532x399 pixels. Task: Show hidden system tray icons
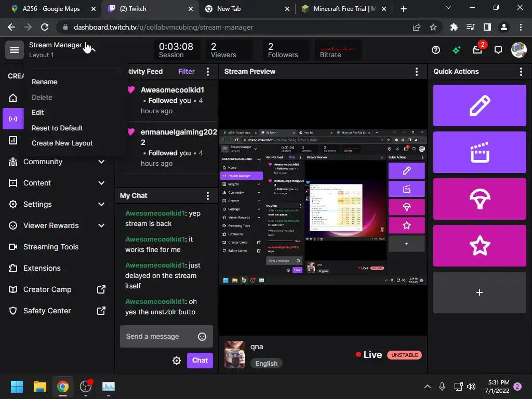[x=428, y=387]
